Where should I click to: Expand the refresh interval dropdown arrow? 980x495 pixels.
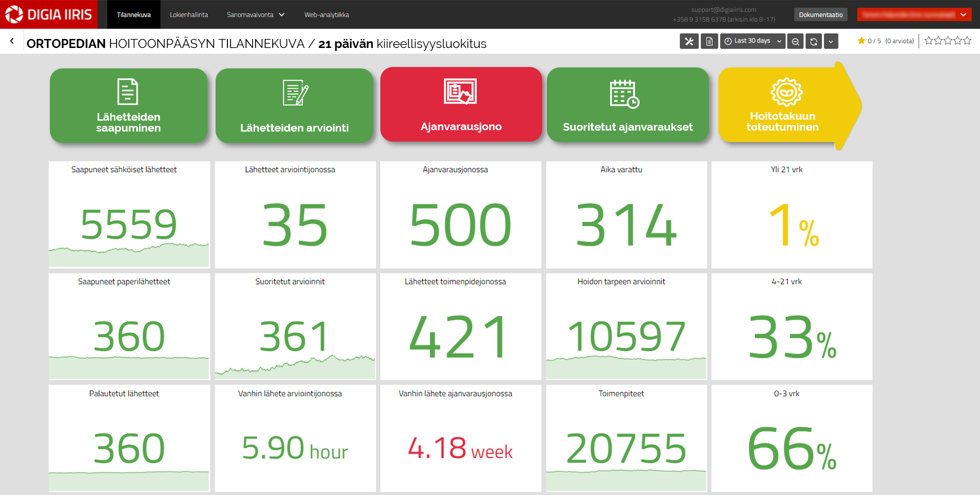pyautogui.click(x=831, y=41)
